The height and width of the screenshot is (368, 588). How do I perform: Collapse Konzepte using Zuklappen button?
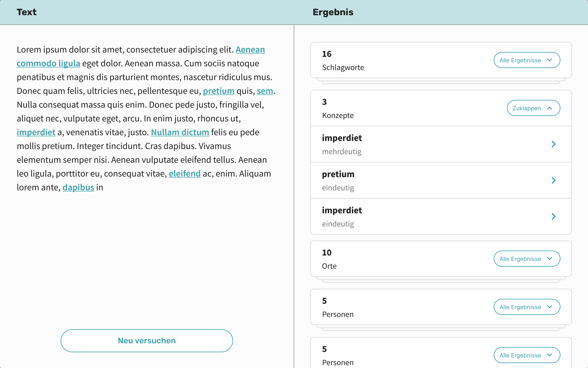click(x=533, y=108)
